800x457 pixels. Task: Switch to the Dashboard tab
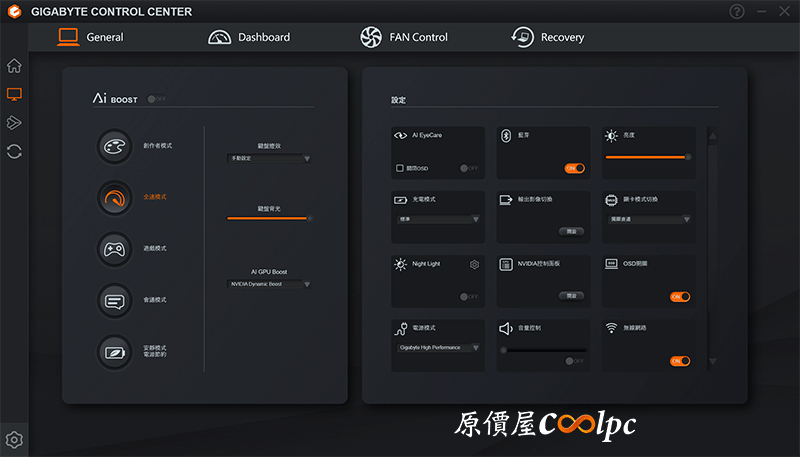click(x=249, y=37)
